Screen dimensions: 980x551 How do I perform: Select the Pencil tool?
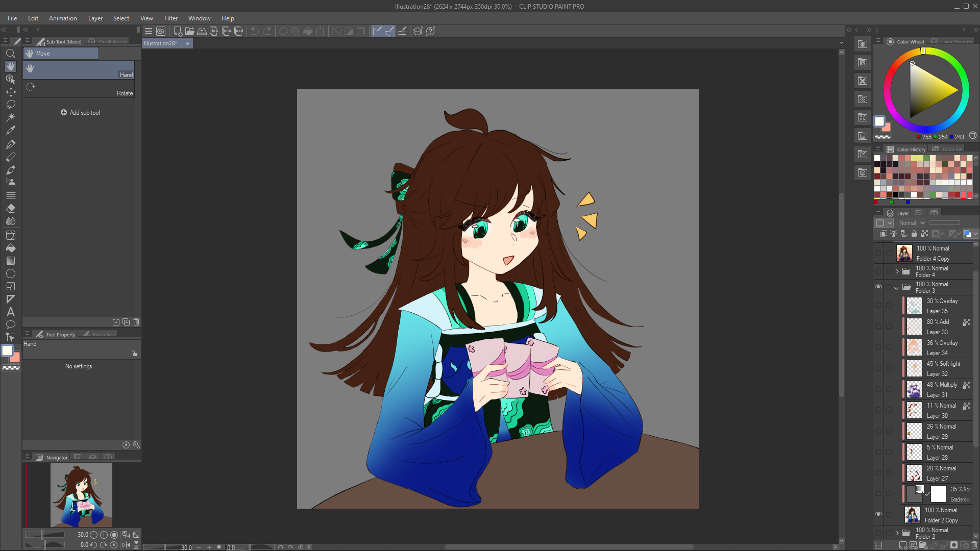(10, 157)
